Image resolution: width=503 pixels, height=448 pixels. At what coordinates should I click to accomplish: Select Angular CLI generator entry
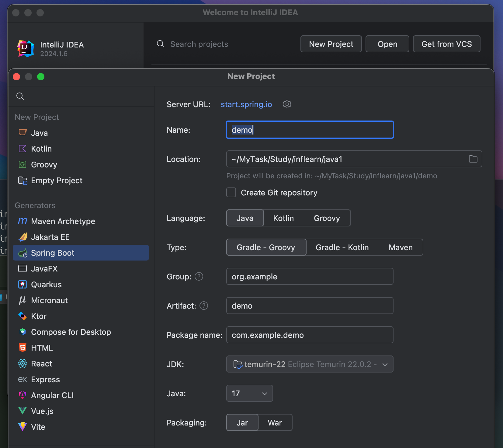[x=81, y=395]
